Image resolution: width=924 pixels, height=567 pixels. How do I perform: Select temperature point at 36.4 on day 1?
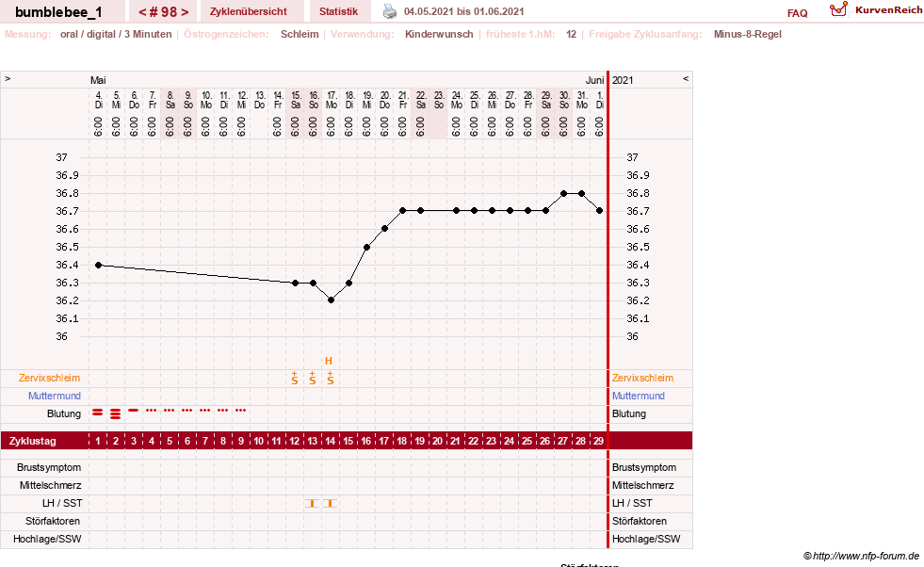coord(98,266)
